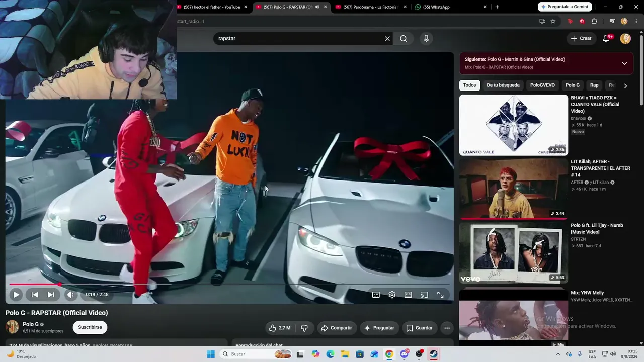Viewport: 644px width, 362px height.
Task: Open the browser Extensions puzzle icon
Action: (594, 21)
